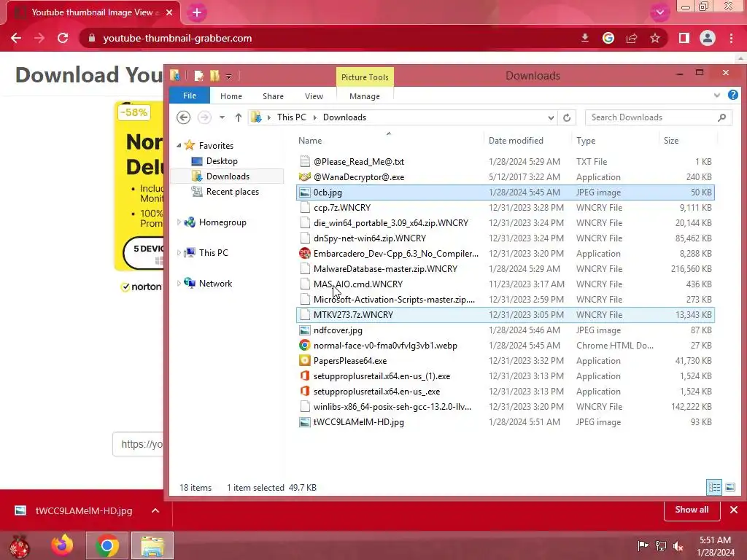Select the Embarcadero Dev-Cpp installer icon

[305, 253]
